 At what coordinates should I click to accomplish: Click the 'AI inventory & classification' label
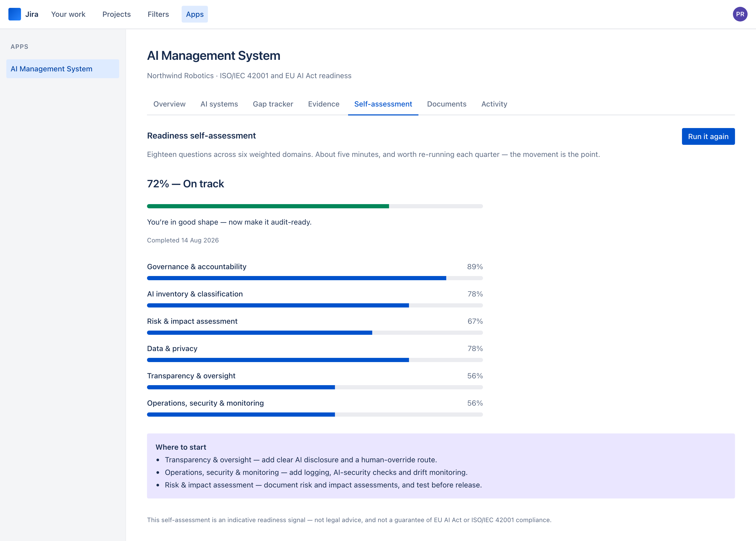tap(195, 294)
